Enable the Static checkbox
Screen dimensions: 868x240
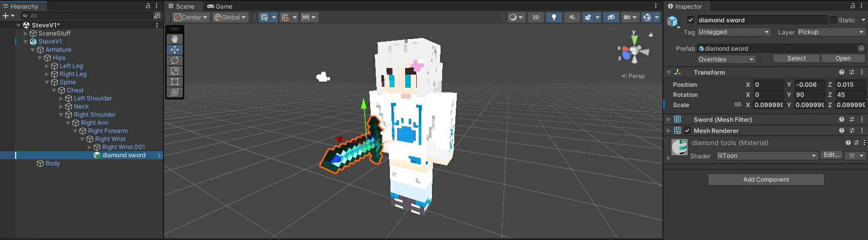833,20
